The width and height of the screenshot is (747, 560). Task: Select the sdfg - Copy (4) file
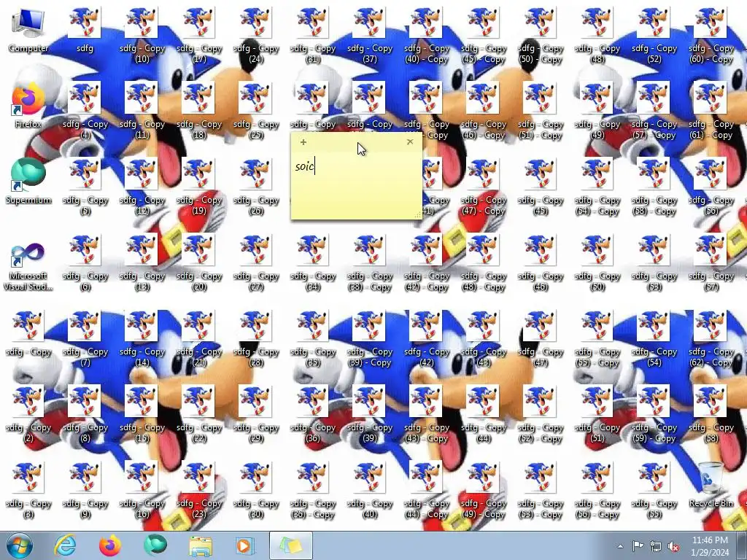85,111
